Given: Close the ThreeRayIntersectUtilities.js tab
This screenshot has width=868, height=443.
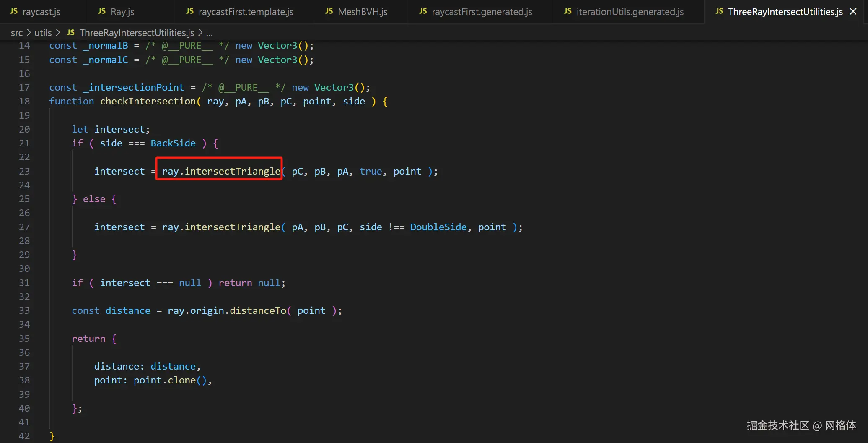Looking at the screenshot, I should (x=853, y=12).
